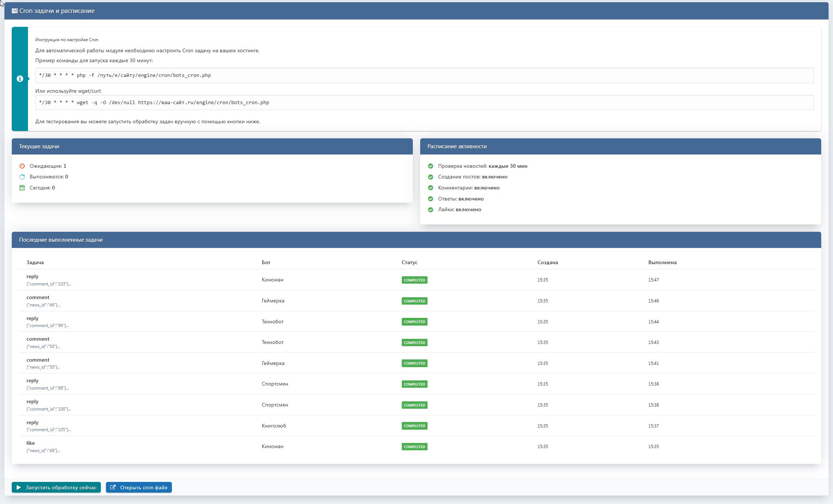This screenshot has width=833, height=504.
Task: Click the spinner icon beside Выполняются
Action: click(x=22, y=177)
